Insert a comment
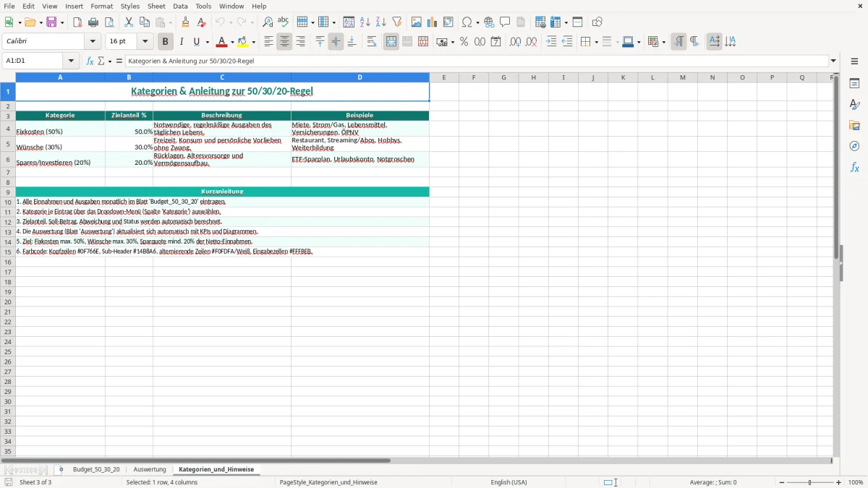 pos(505,22)
